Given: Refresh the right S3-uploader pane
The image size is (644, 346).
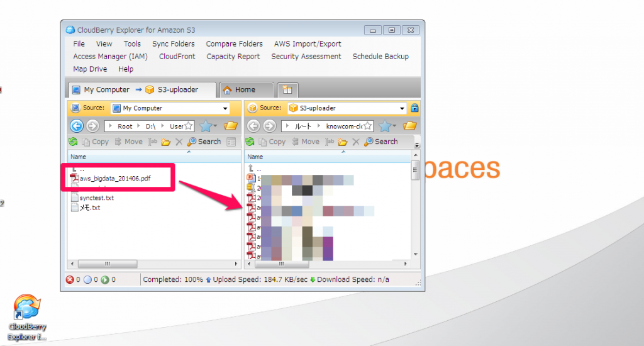Looking at the screenshot, I should click(x=250, y=142).
